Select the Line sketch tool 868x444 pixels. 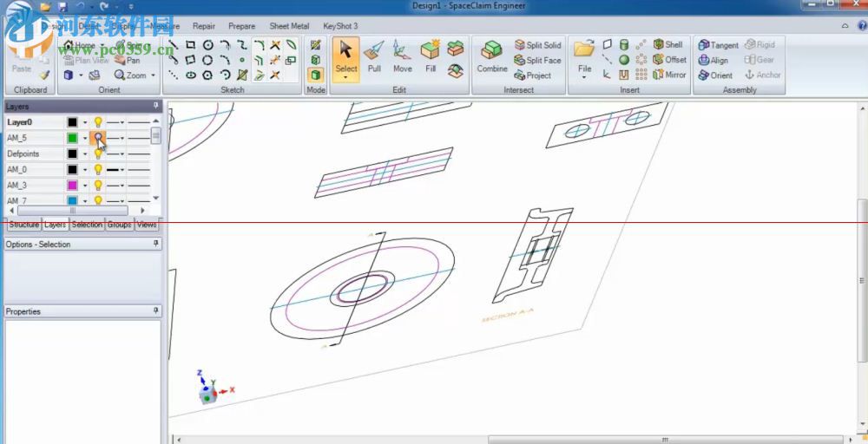pyautogui.click(x=174, y=45)
